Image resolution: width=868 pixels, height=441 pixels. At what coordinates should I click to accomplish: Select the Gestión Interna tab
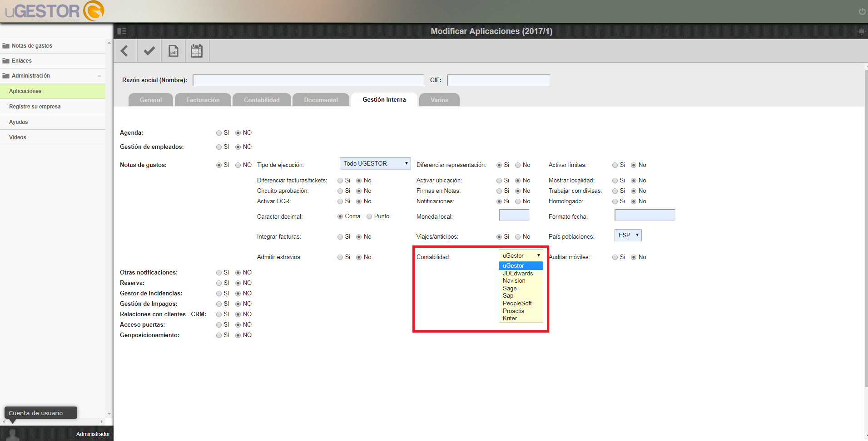tap(384, 100)
